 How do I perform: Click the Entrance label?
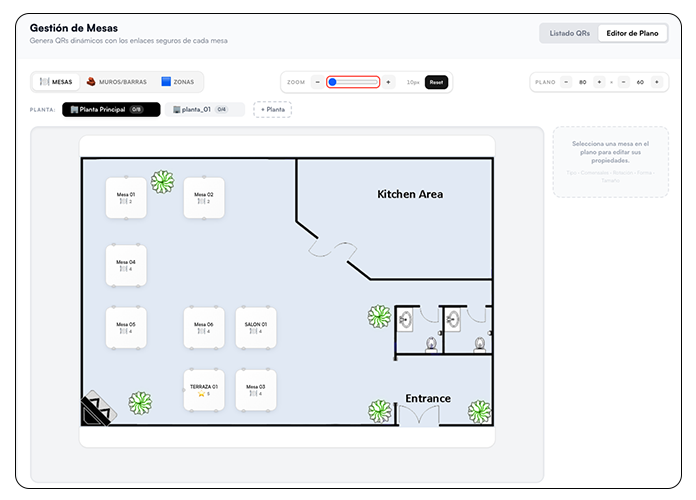(x=428, y=398)
